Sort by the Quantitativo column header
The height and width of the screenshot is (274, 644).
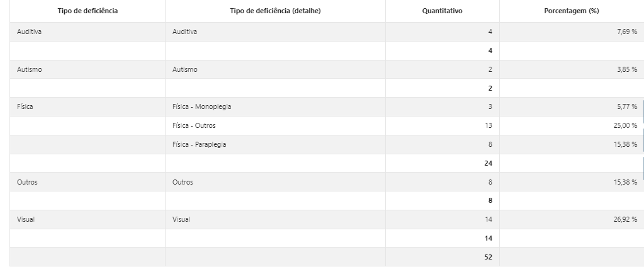(443, 11)
